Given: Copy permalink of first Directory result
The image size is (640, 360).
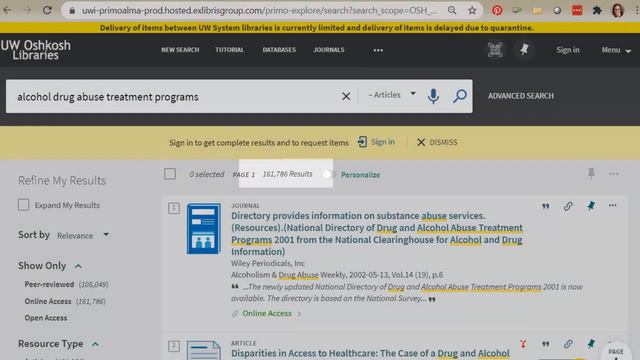Looking at the screenshot, I should click(x=568, y=206).
